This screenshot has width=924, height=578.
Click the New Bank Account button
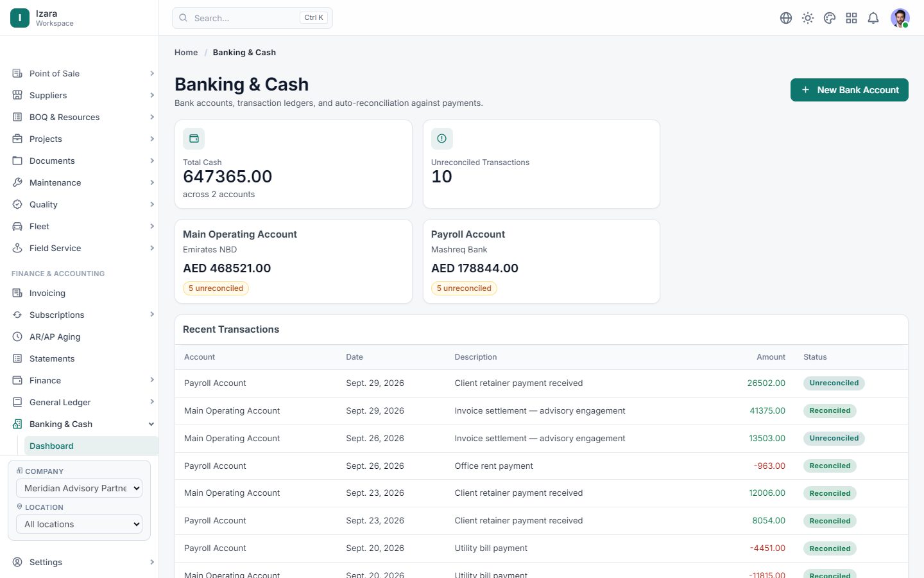point(850,90)
